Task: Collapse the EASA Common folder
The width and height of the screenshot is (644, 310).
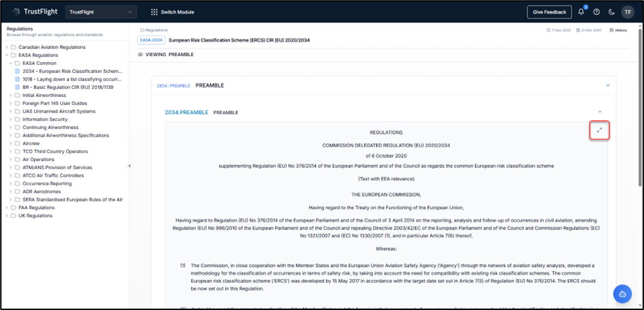Action: click(x=11, y=63)
